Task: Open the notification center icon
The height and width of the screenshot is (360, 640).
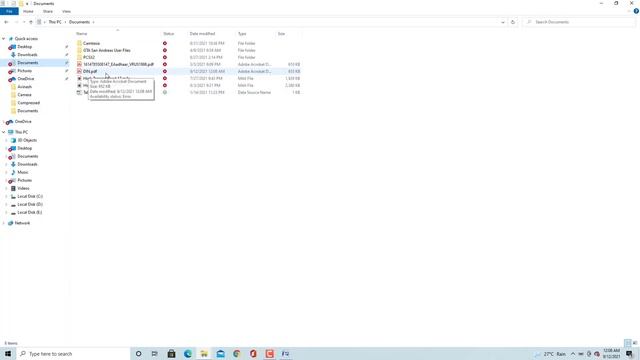Action: click(x=630, y=353)
